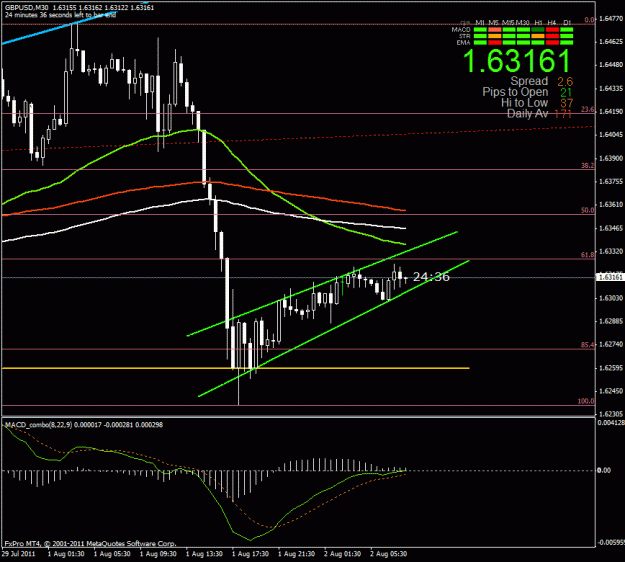Click the 1.64045 price axis label
The width and height of the screenshot is (625, 562).
(611, 135)
